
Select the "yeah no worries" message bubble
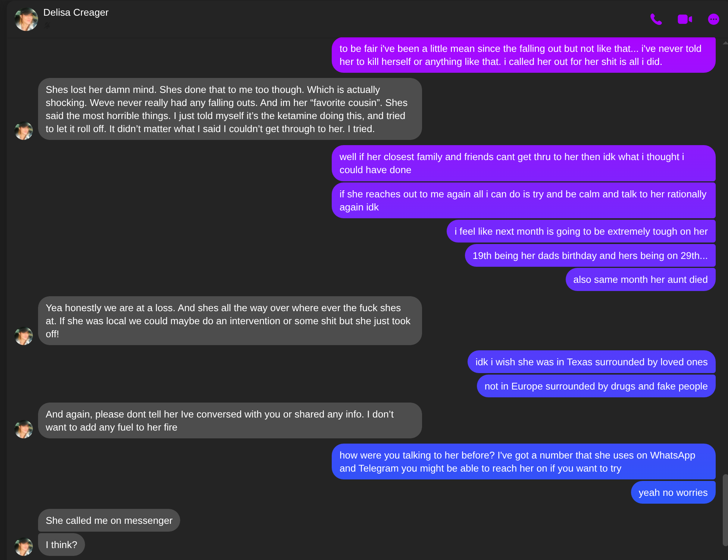pyautogui.click(x=673, y=492)
